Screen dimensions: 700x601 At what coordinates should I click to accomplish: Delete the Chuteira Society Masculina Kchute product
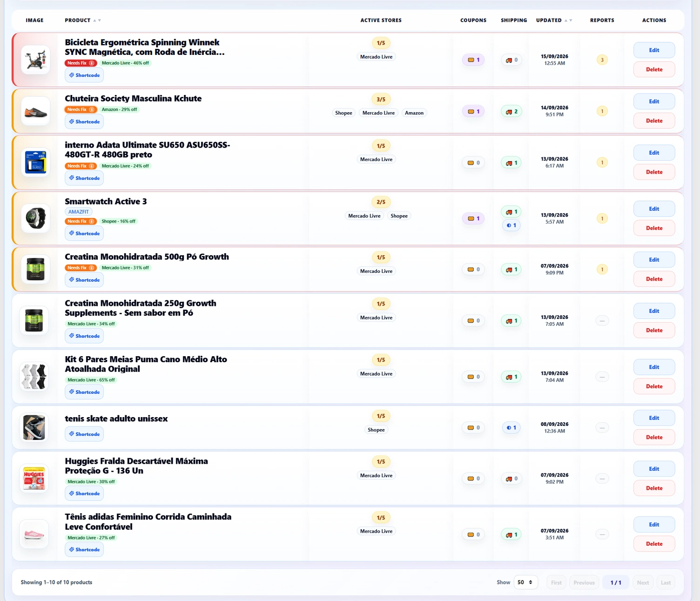tap(654, 121)
